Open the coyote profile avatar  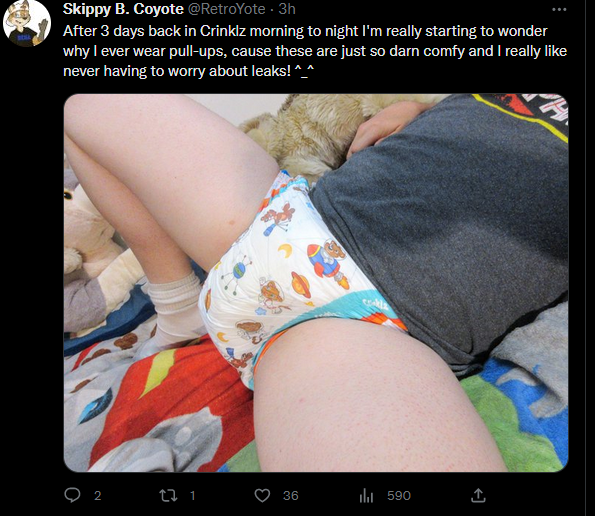tap(27, 23)
